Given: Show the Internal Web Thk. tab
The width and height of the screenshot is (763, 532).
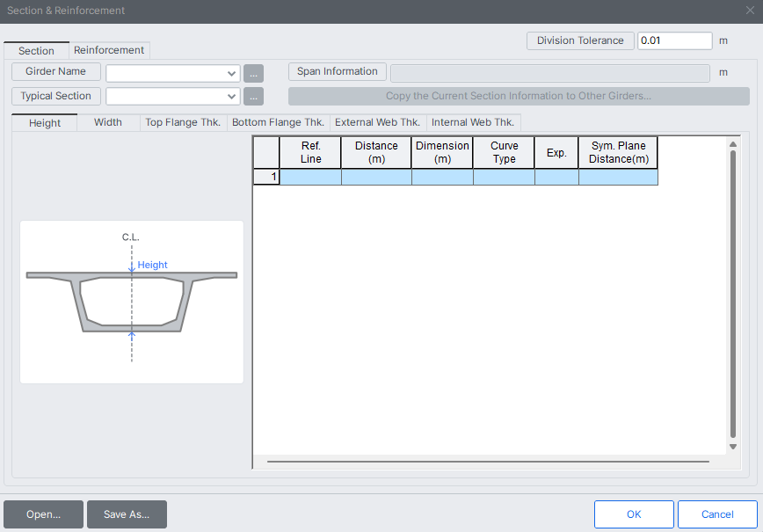Looking at the screenshot, I should tap(474, 122).
